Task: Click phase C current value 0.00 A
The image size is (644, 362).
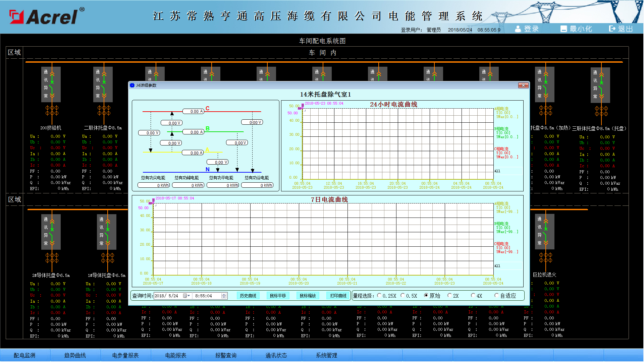Action: [x=193, y=111]
